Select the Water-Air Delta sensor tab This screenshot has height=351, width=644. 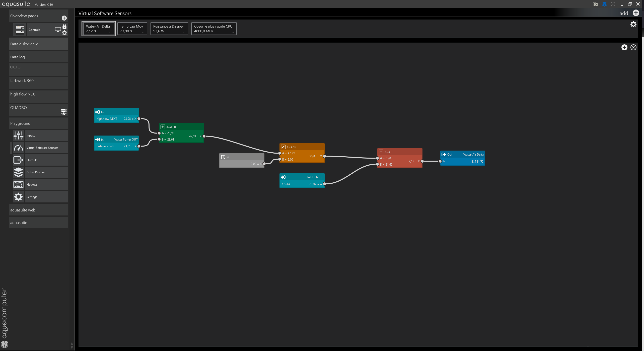(99, 29)
